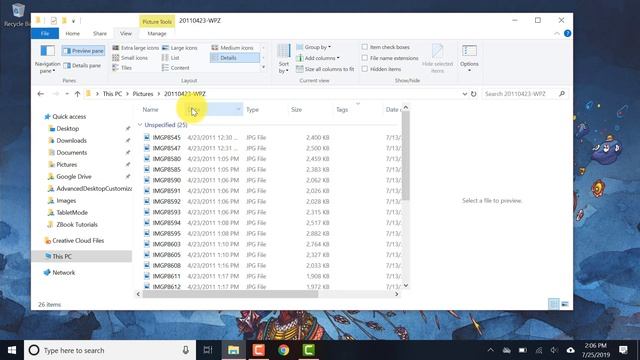Go up one folder level
Viewport: 640px width, 360px height.
pos(77,94)
